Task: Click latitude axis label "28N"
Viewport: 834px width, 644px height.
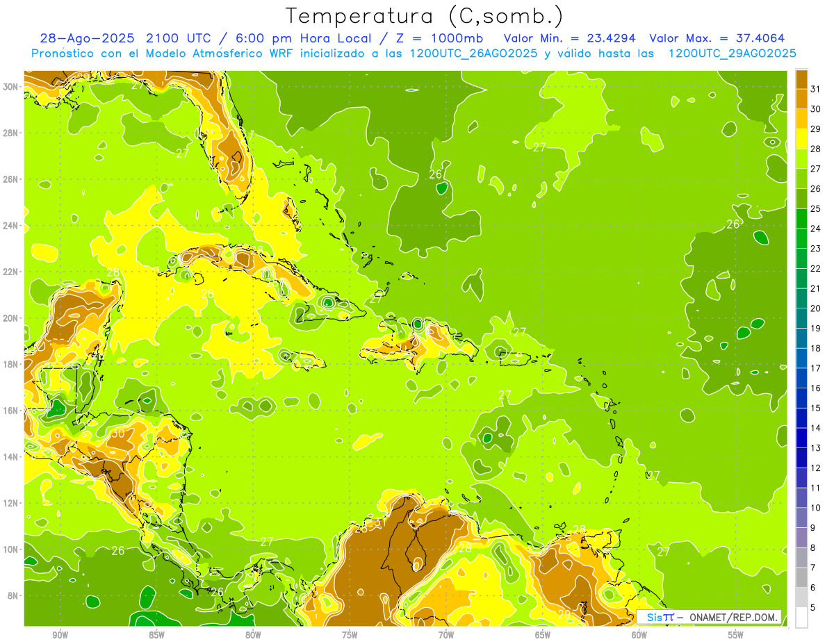Action: click(x=10, y=133)
